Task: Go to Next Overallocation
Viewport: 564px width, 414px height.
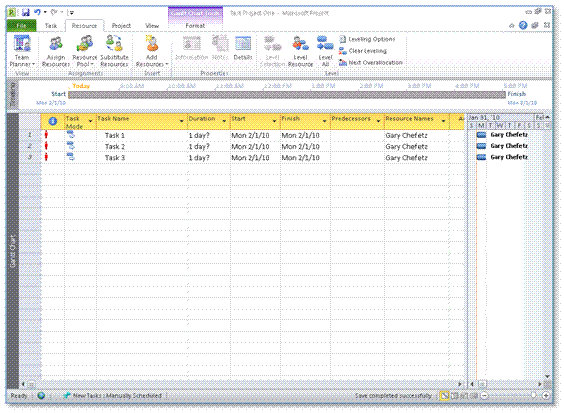Action: tap(370, 63)
